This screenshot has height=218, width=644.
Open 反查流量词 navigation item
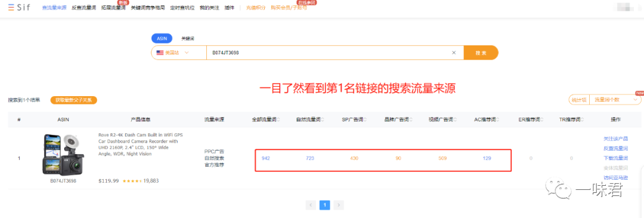tap(83, 8)
